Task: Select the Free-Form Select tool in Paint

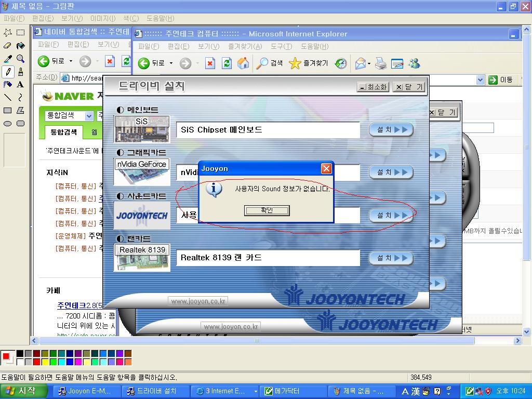Action: pos(8,33)
